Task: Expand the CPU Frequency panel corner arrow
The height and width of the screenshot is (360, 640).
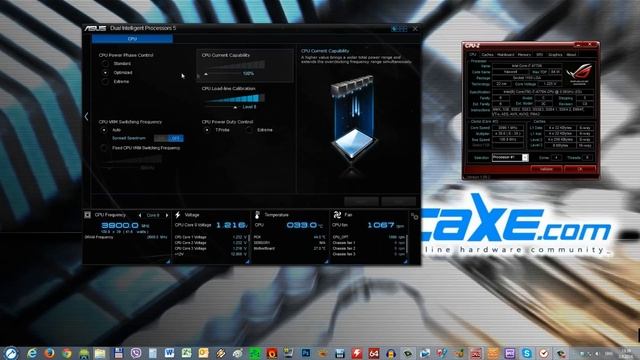Action: 168,261
